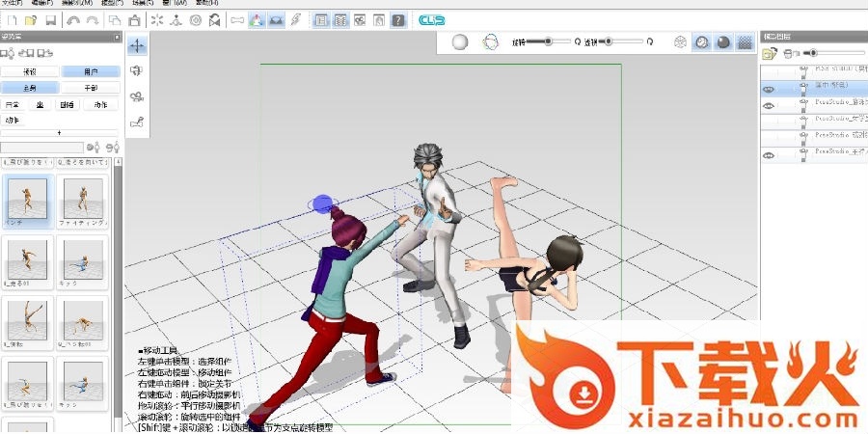Collapse the pose library panel header button
This screenshot has height=434, width=868.
[x=118, y=38]
